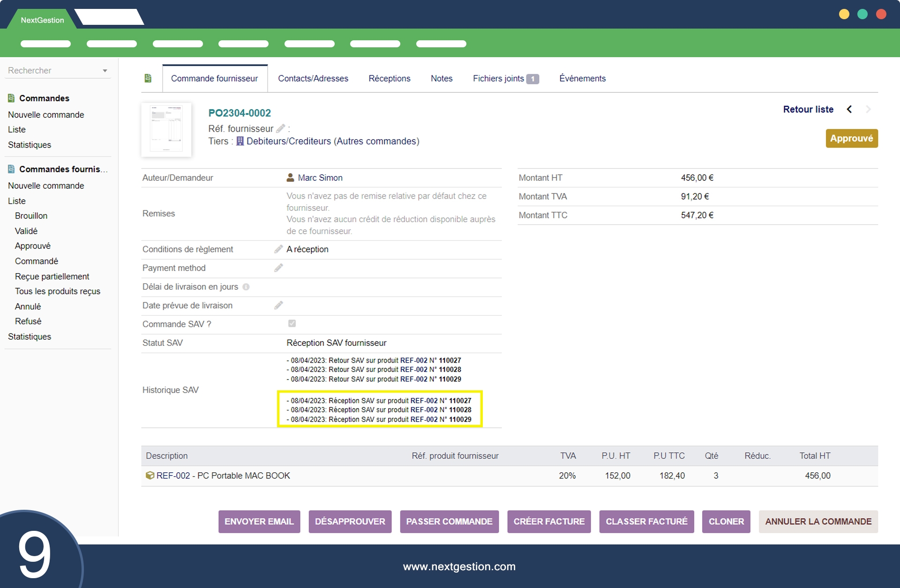Click the info icon beside Délai de livraison
The width and height of the screenshot is (900, 588).
tap(246, 287)
